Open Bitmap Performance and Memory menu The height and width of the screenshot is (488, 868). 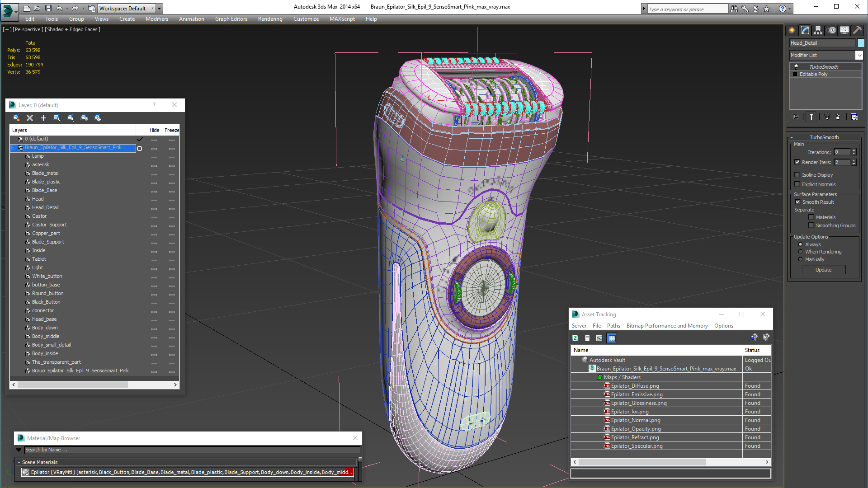point(667,326)
